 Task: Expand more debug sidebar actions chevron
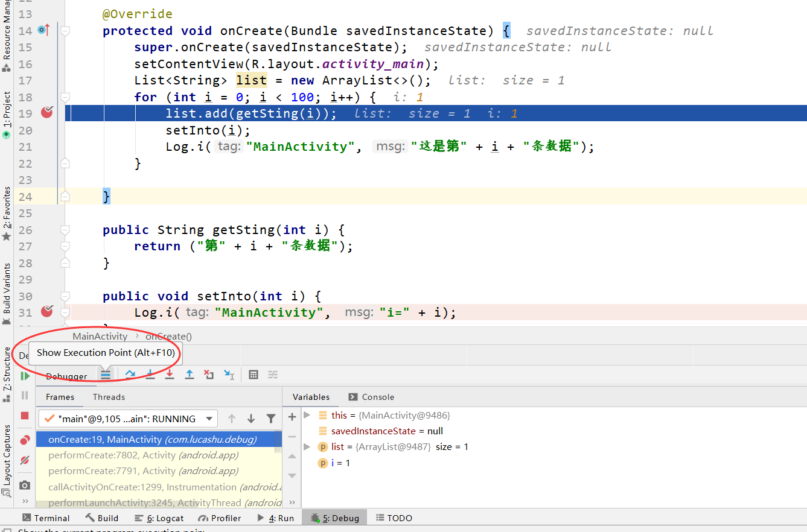[x=25, y=501]
